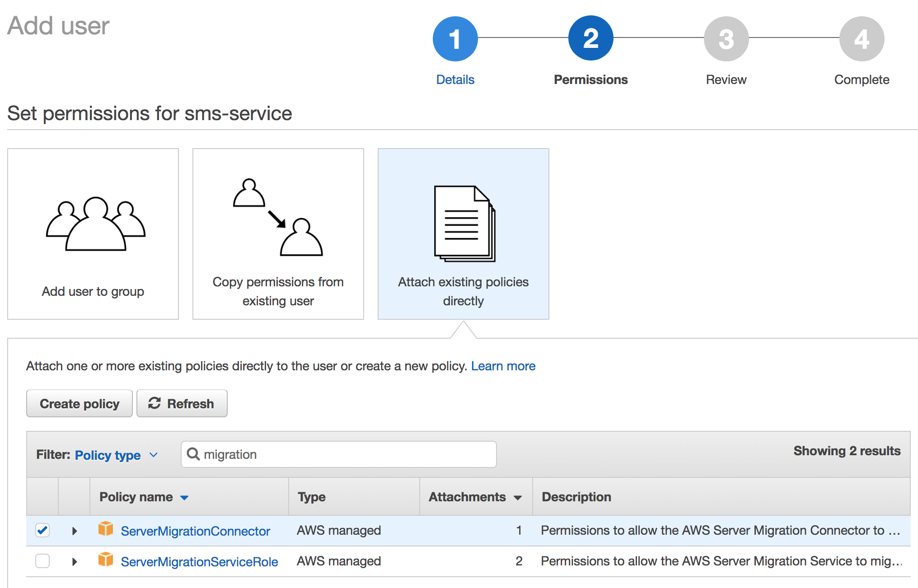Expand the ServerMigrationConnector row details
The width and height of the screenshot is (918, 588).
(x=75, y=531)
